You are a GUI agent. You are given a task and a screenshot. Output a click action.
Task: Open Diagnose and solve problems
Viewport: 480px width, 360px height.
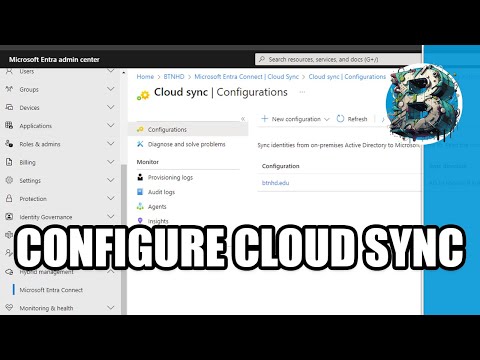tap(187, 144)
